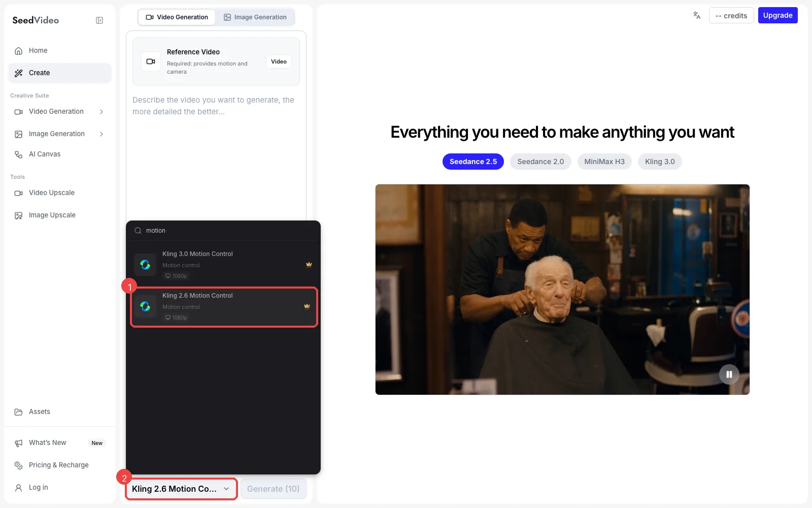
Task: Open the language translation icon
Action: [697, 15]
